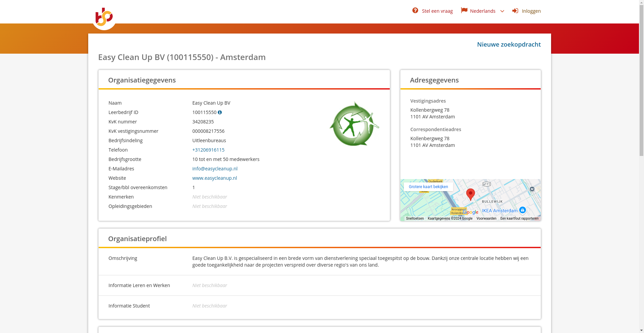Click the Vestigingsadres label
The height and width of the screenshot is (333, 644).
pos(428,101)
